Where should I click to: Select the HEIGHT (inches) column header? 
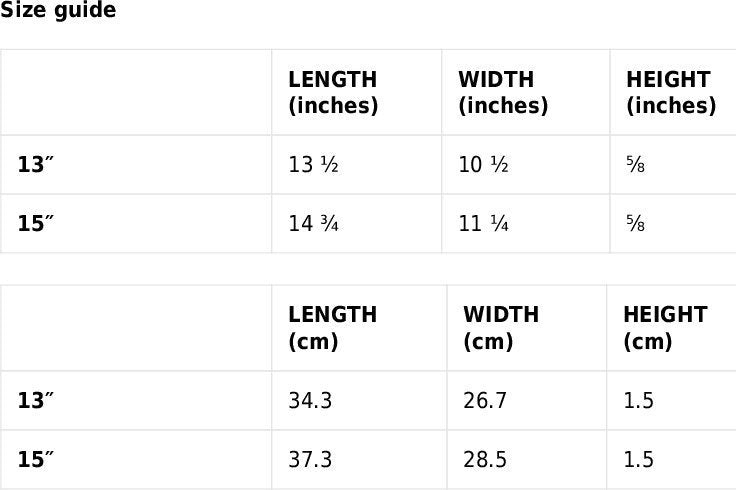671,92
